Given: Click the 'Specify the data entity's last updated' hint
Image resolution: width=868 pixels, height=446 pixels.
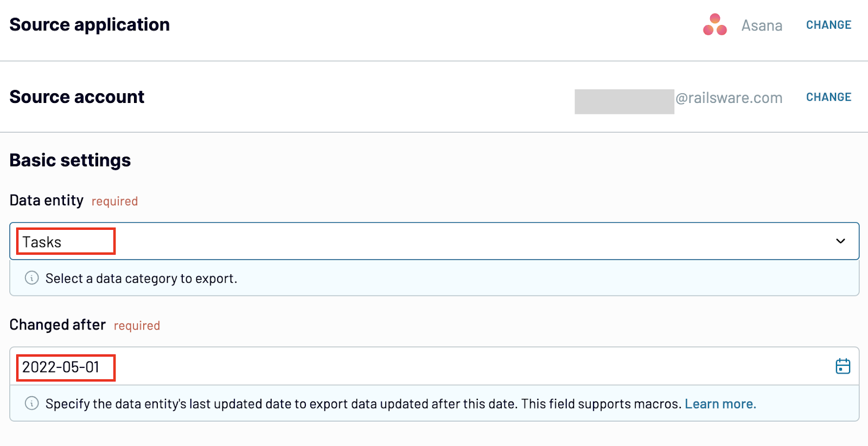Looking at the screenshot, I should click(x=363, y=404).
